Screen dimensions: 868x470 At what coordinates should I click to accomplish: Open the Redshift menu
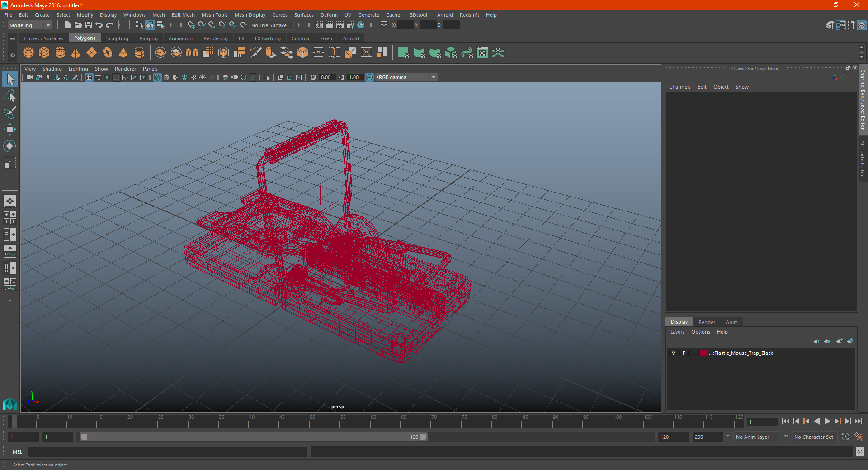pos(469,15)
